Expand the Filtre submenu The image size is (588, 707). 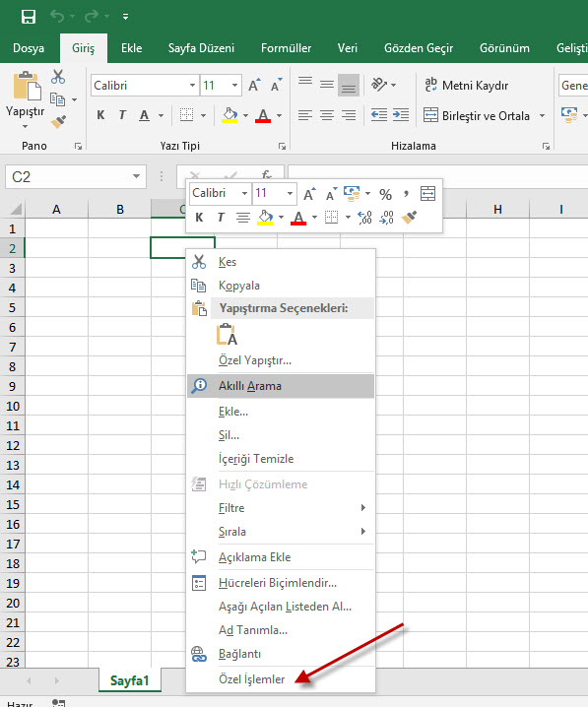pyautogui.click(x=281, y=508)
